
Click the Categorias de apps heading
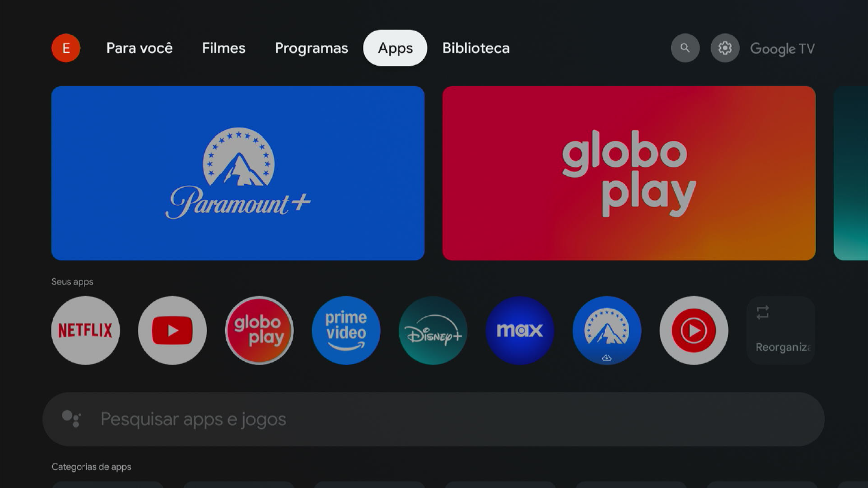(x=91, y=466)
